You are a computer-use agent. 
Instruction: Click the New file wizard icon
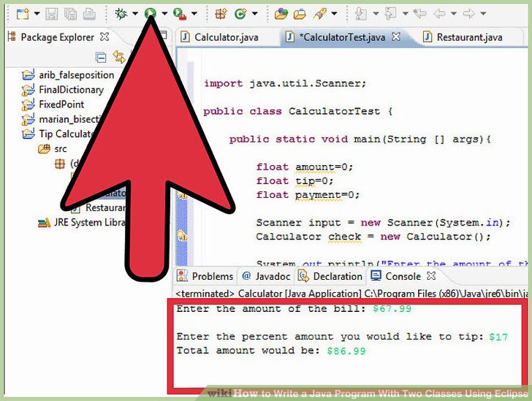pyautogui.click(x=23, y=14)
